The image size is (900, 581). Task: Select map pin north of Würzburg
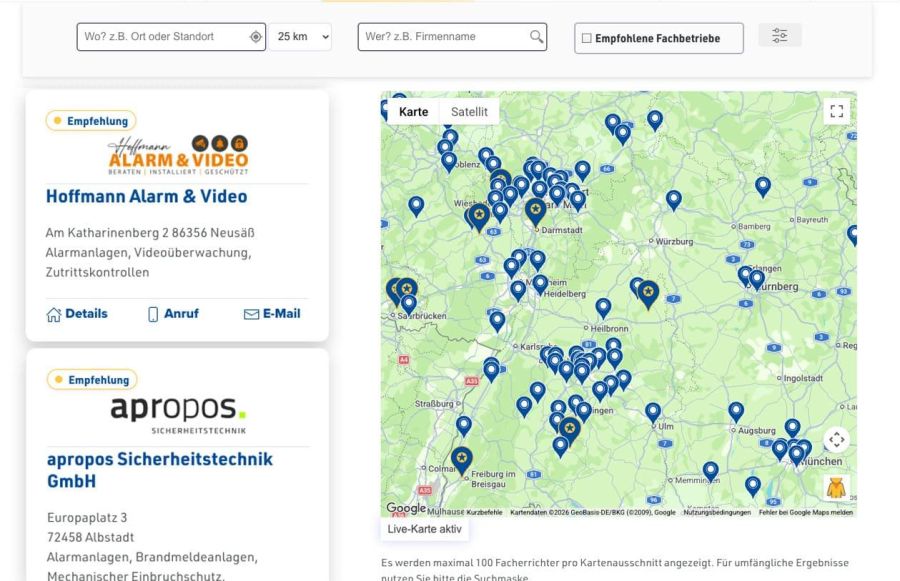pos(673,200)
